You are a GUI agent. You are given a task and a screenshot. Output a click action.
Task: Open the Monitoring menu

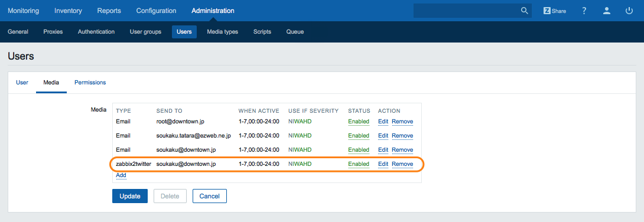point(24,11)
